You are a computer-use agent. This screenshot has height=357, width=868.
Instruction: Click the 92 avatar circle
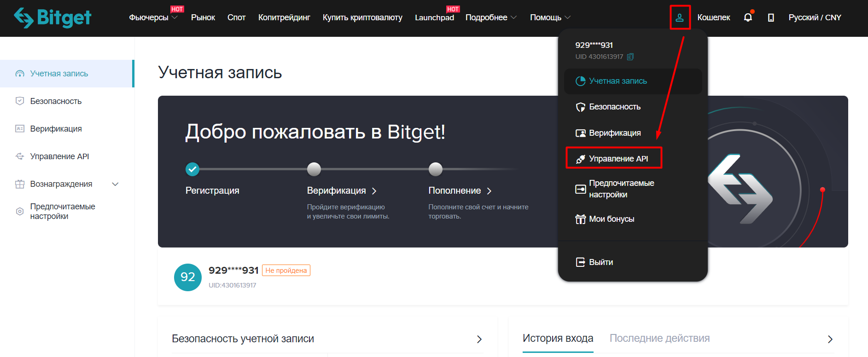(x=188, y=277)
